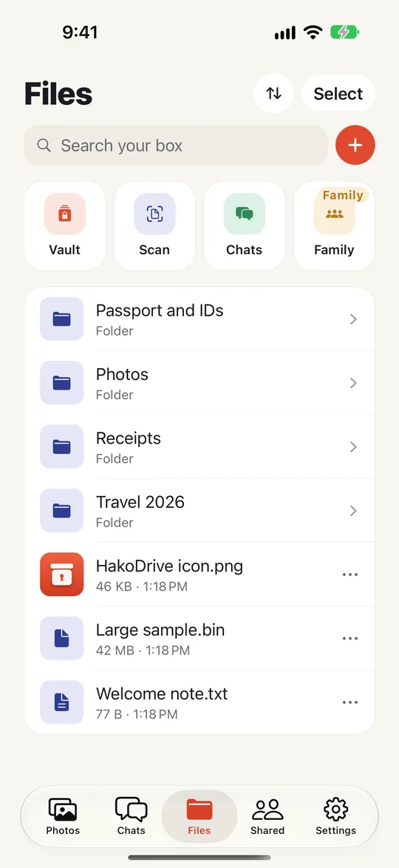Image resolution: width=399 pixels, height=868 pixels.
Task: Expand Photos folder chevron
Action: tap(353, 383)
